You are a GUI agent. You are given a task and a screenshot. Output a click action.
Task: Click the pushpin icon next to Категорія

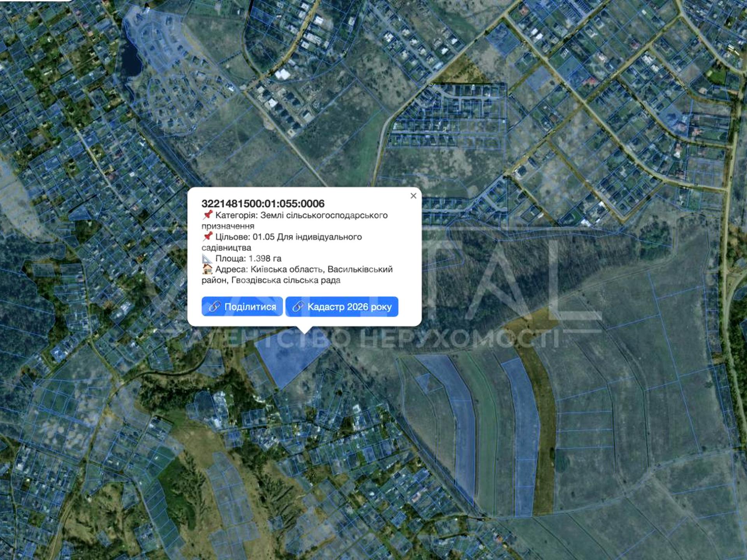click(207, 215)
